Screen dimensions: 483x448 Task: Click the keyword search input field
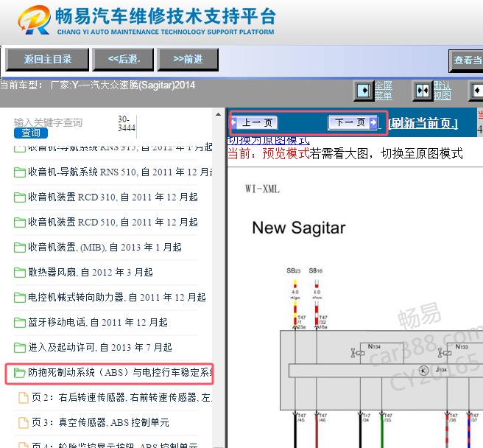pos(62,122)
